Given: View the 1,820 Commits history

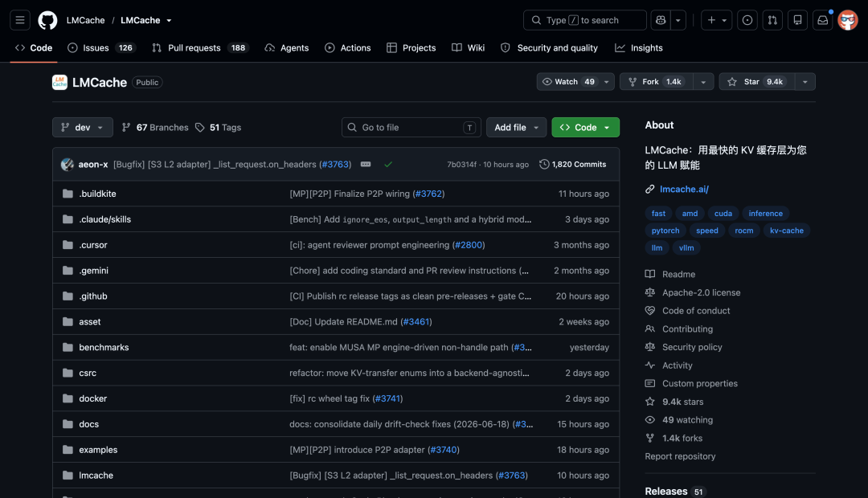Looking at the screenshot, I should click(x=573, y=165).
